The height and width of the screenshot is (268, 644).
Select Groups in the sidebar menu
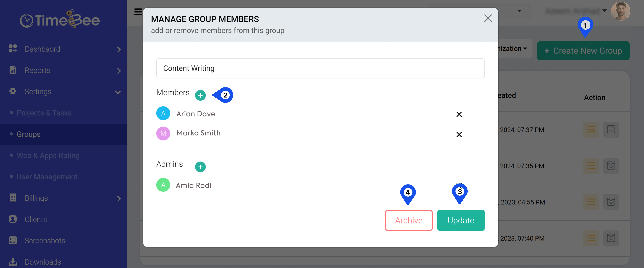click(x=28, y=134)
